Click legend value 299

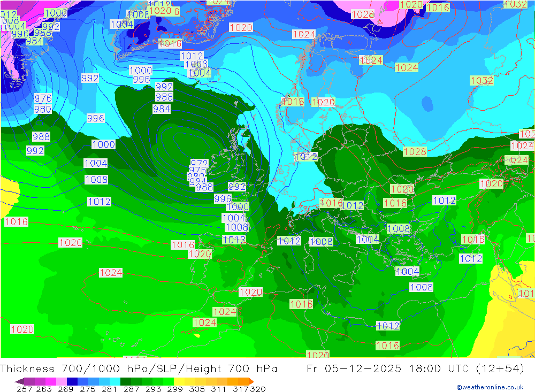[175, 389]
